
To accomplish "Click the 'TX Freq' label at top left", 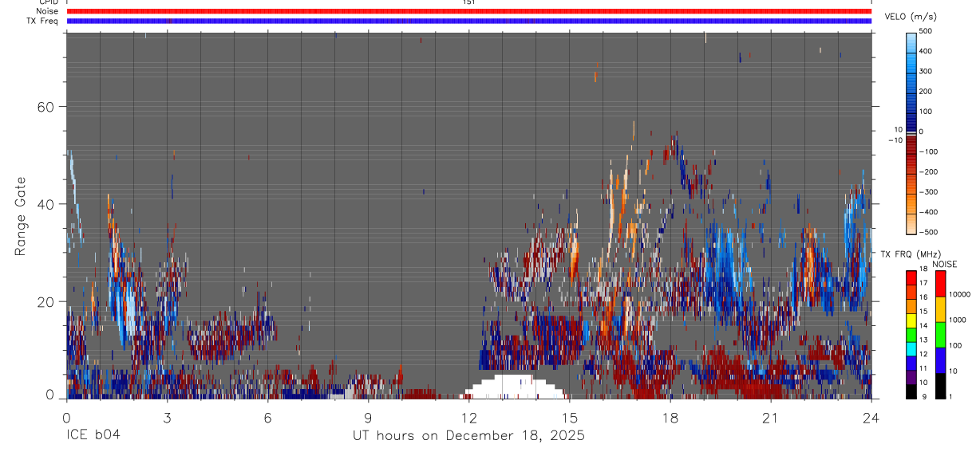I will pyautogui.click(x=42, y=21).
